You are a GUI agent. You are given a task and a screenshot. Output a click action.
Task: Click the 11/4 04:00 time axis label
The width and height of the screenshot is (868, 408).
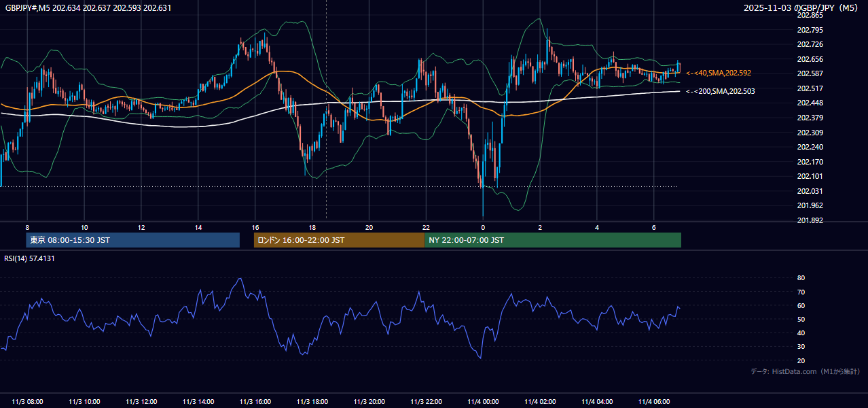(597, 401)
